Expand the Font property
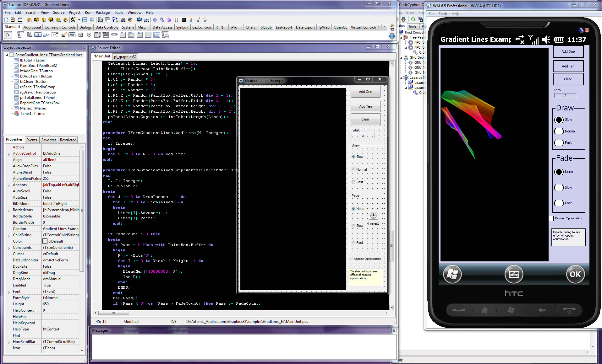The height and width of the screenshot is (364, 602). [x=9, y=292]
